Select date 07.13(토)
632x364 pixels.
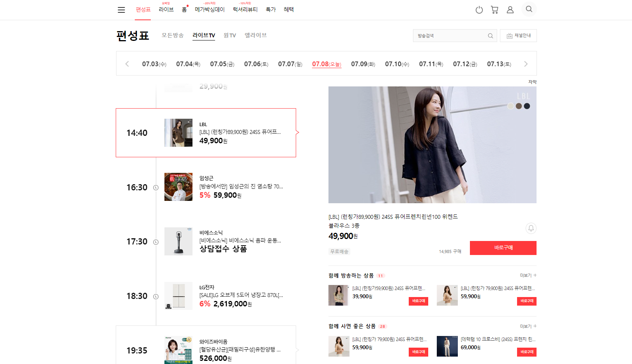tap(499, 64)
